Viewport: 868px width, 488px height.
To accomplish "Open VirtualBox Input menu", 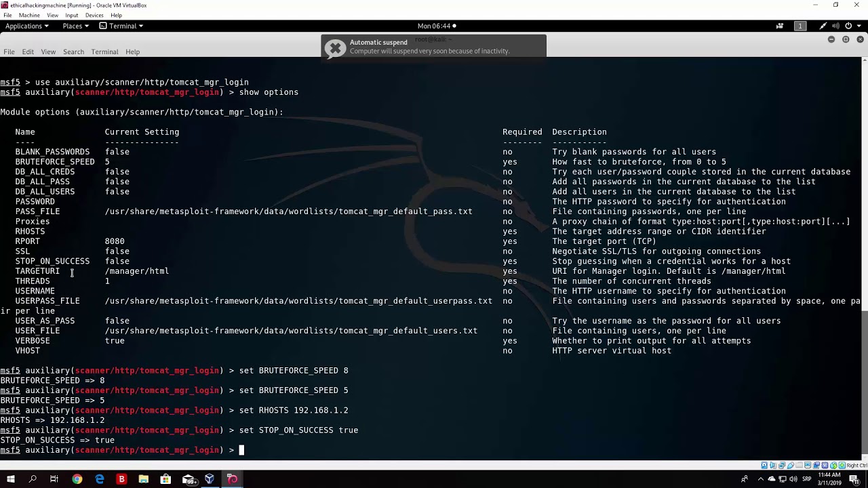I will pos(71,15).
